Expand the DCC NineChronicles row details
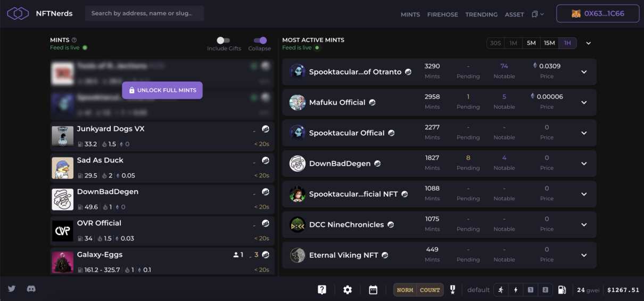The image size is (644, 301). click(x=584, y=225)
